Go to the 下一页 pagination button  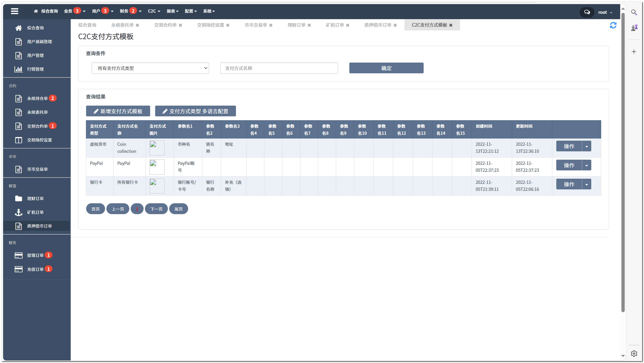point(156,209)
